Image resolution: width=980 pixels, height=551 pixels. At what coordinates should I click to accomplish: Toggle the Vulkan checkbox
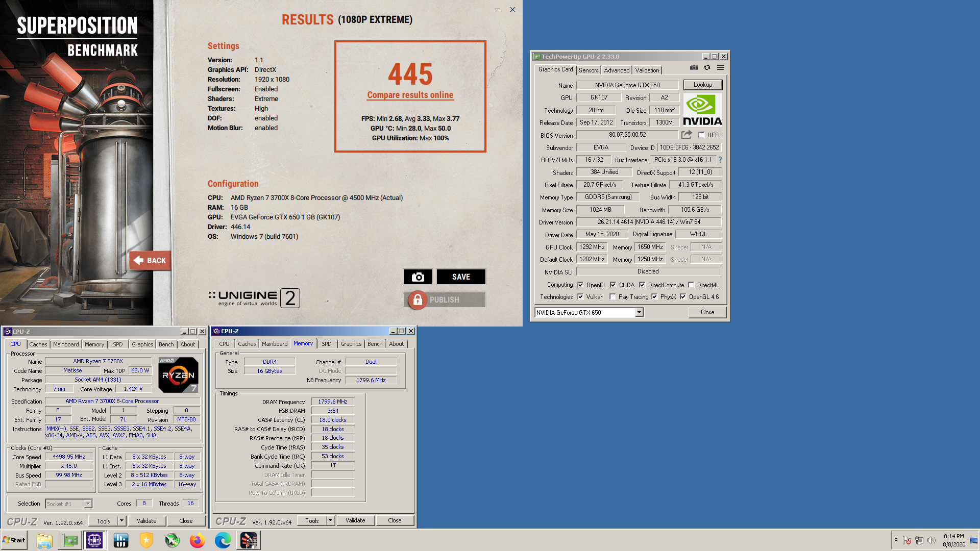(x=580, y=297)
